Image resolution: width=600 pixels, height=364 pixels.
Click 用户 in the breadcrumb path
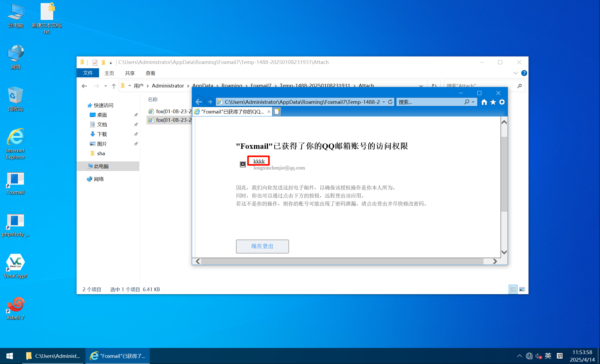[138, 86]
